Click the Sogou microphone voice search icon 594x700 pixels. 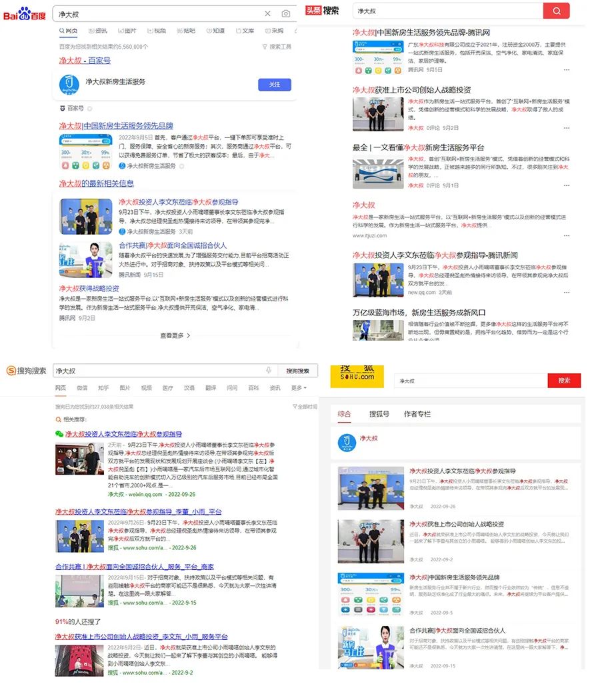click(x=269, y=371)
